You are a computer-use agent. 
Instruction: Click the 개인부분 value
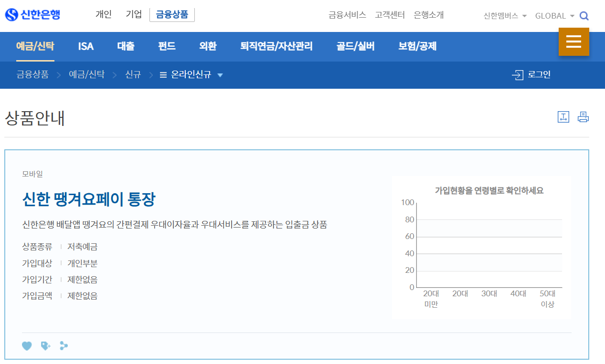pyautogui.click(x=83, y=263)
